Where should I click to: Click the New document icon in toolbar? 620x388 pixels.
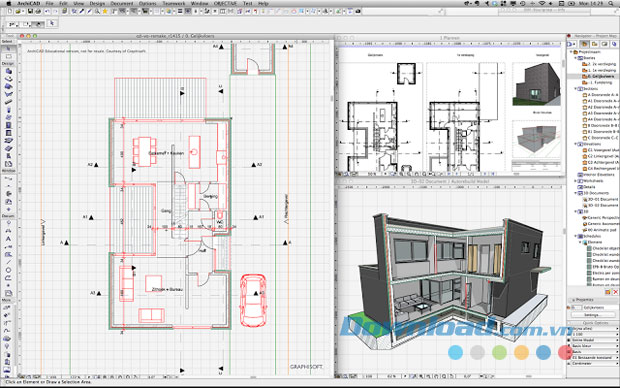tap(10, 12)
